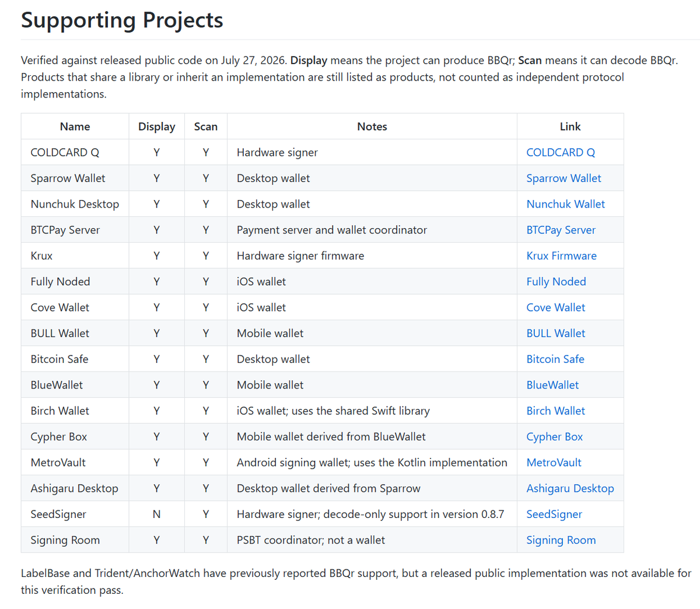Visit the Cypher Box link
This screenshot has height=609, width=700.
[x=554, y=437]
